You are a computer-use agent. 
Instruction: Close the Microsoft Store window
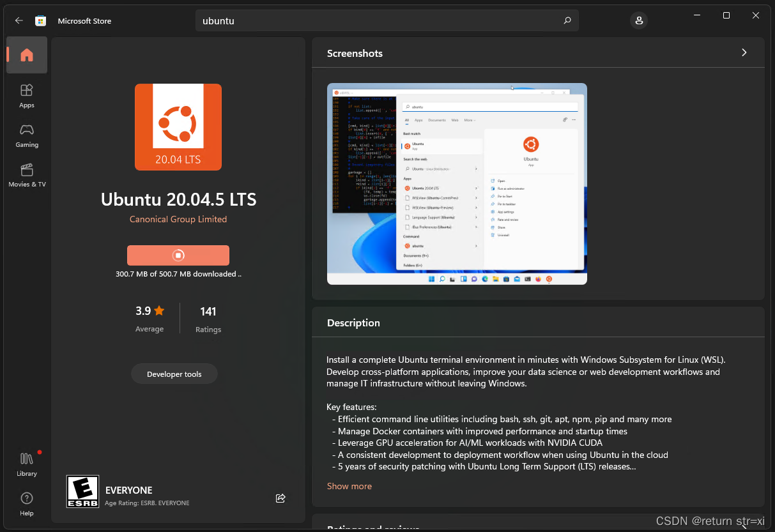[x=756, y=15]
